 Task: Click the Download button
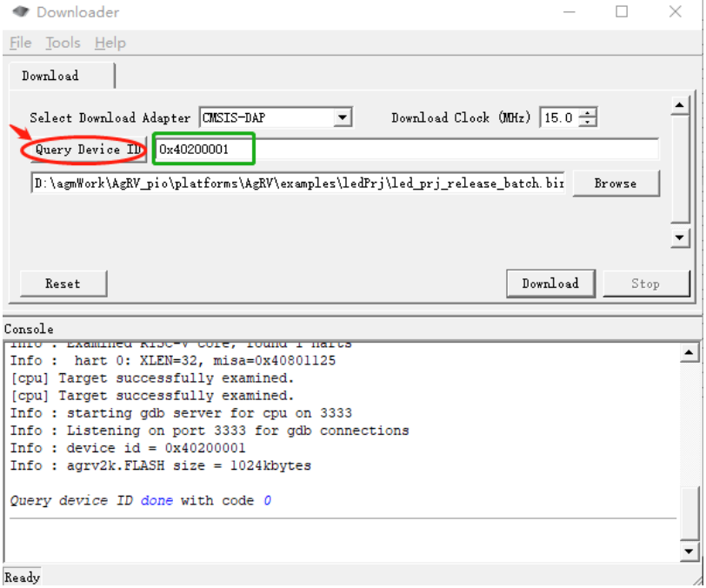coord(549,284)
